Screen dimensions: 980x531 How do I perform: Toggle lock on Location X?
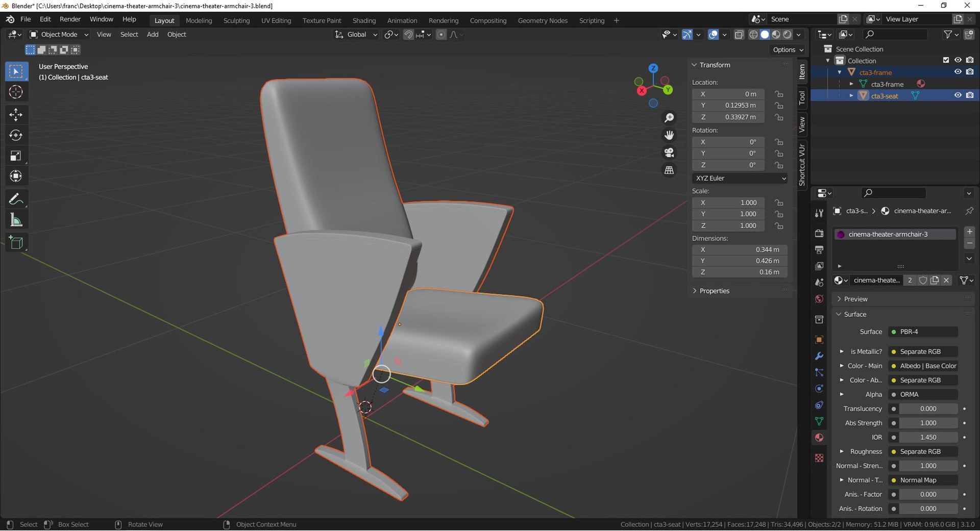click(x=779, y=94)
